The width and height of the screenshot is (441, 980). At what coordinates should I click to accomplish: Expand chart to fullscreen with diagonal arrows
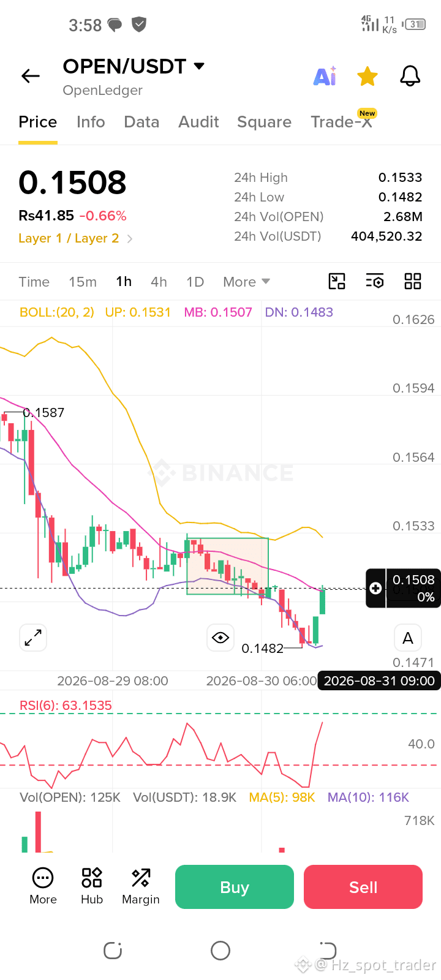33,638
